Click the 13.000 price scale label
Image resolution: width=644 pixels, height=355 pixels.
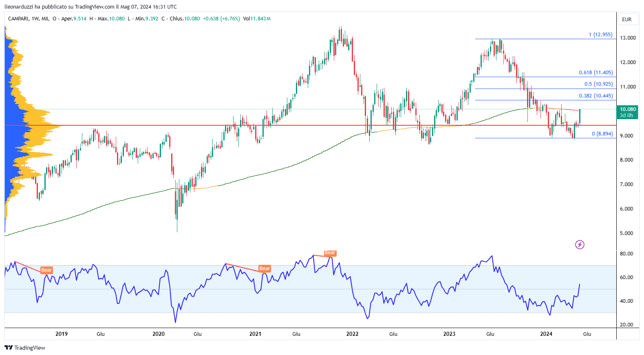(628, 38)
